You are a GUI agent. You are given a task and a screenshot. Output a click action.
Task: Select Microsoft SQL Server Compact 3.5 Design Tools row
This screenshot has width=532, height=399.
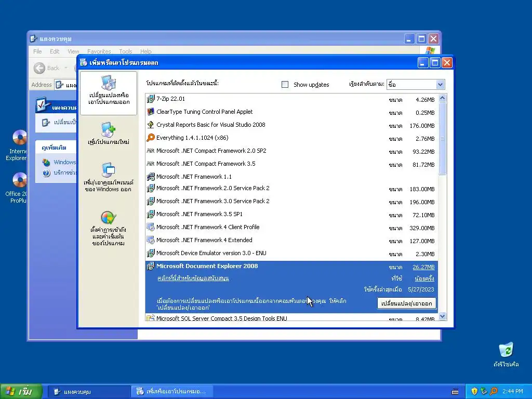tap(292, 318)
